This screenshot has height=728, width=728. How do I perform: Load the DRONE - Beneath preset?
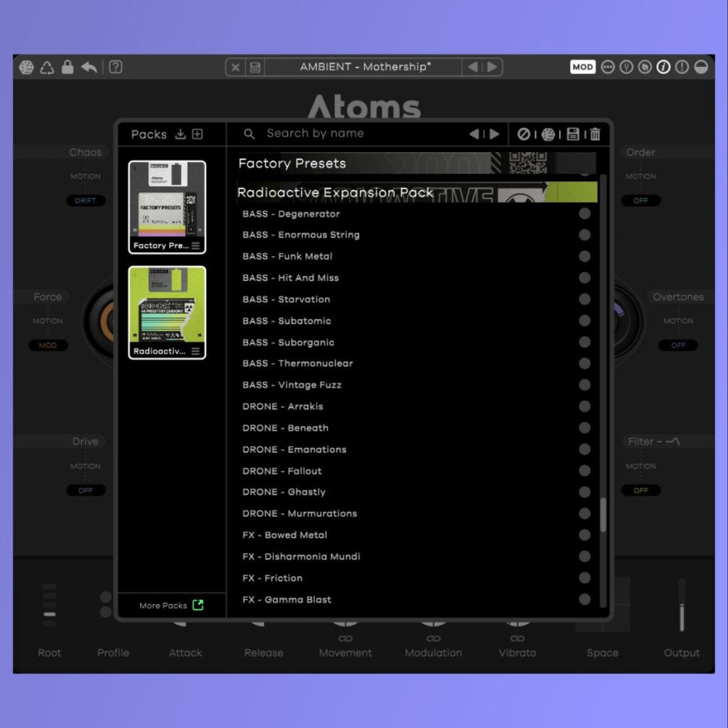click(x=286, y=428)
